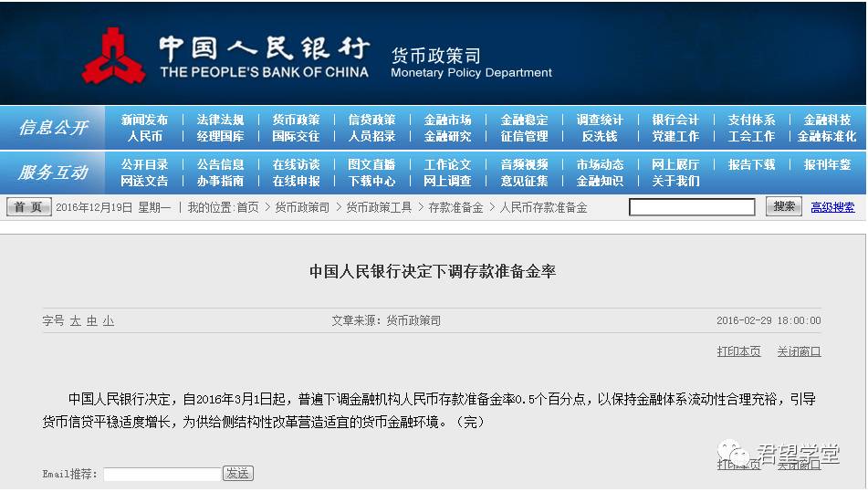Go to 金融标准化 page

pyautogui.click(x=827, y=136)
